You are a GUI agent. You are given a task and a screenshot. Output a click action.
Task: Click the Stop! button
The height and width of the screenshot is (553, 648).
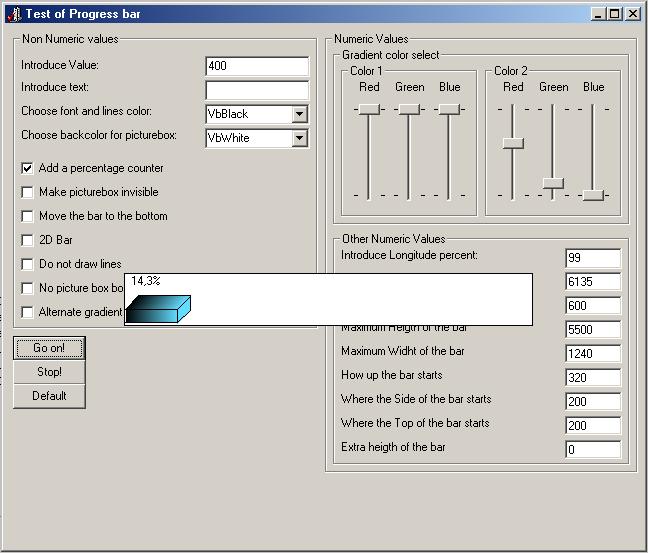click(49, 372)
